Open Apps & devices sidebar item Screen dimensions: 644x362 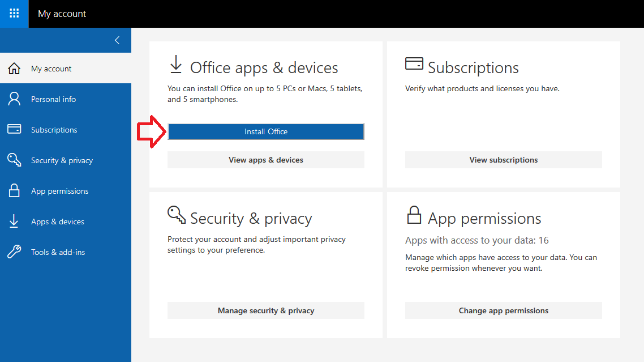point(66,222)
